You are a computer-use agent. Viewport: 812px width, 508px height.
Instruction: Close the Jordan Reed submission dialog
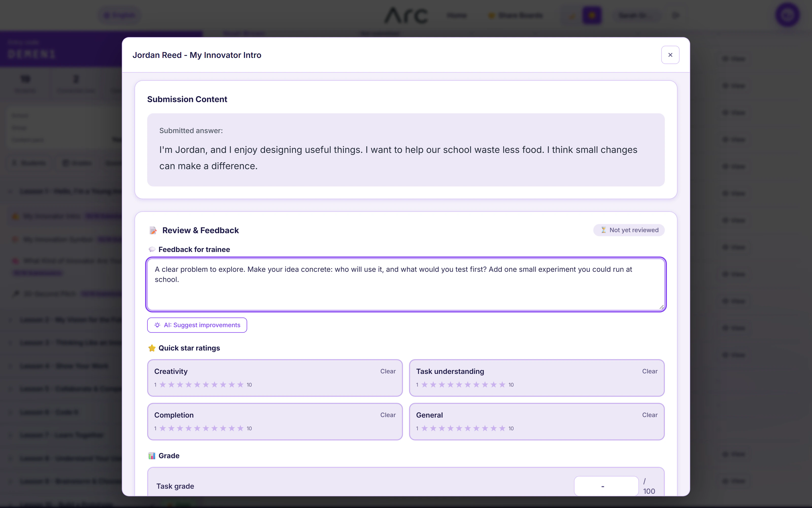[x=670, y=55]
